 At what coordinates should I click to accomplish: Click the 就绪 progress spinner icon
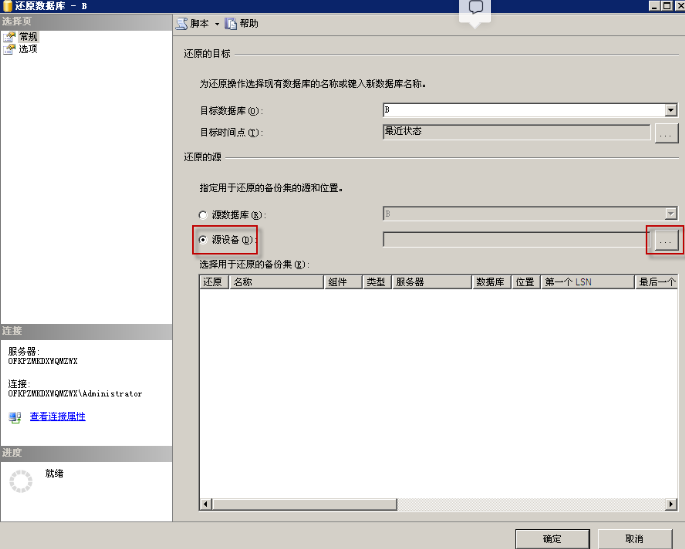[21, 481]
